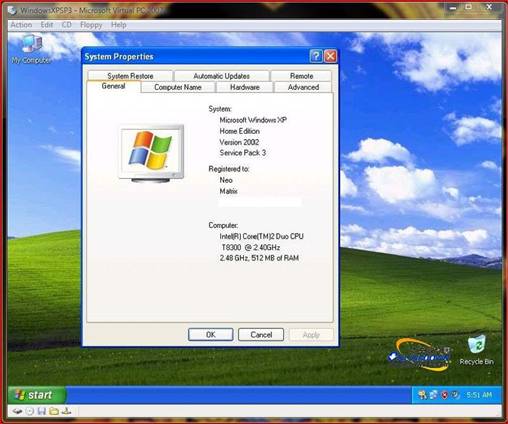
Task: Click the "Service Pack 3" text
Action: coord(242,153)
